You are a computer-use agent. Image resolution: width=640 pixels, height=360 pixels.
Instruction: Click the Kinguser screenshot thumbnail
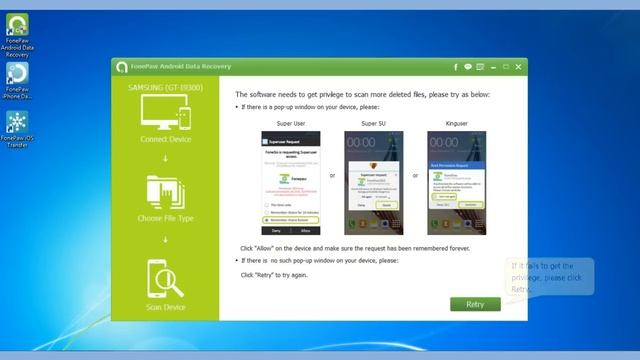tap(456, 183)
